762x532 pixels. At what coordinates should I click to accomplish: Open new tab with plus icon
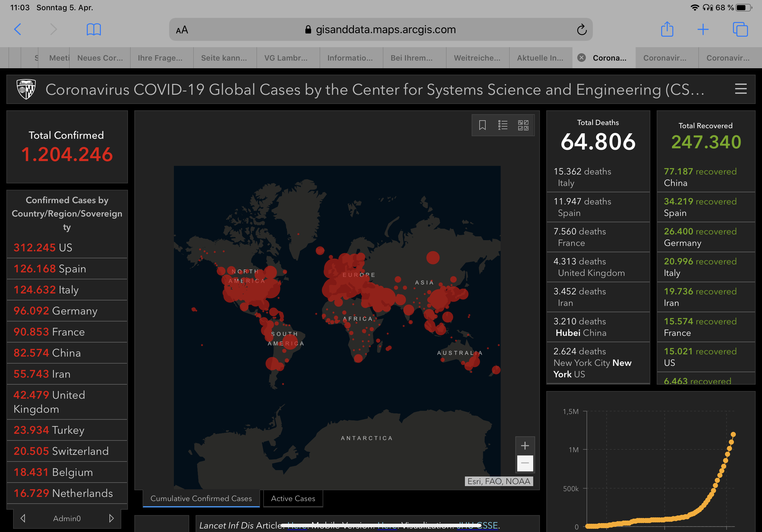(x=703, y=30)
